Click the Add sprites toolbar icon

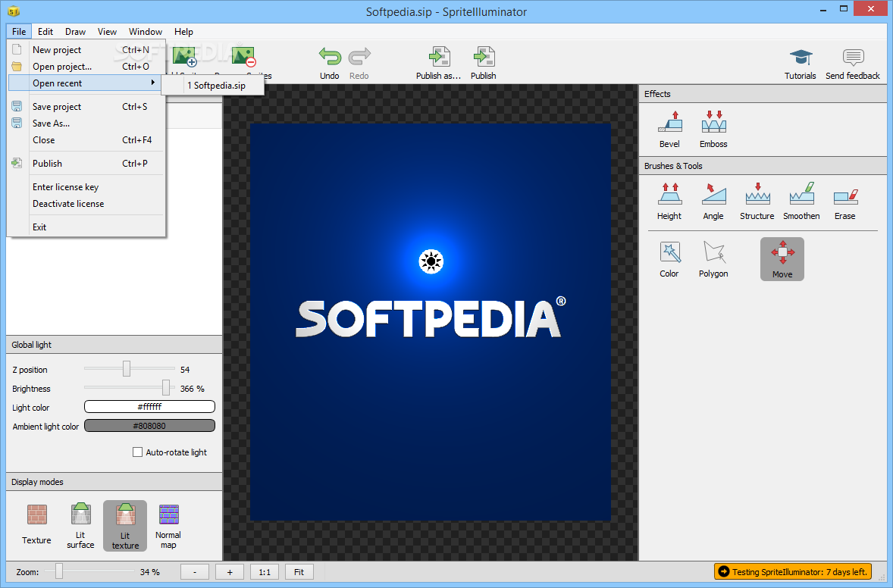[x=184, y=58]
